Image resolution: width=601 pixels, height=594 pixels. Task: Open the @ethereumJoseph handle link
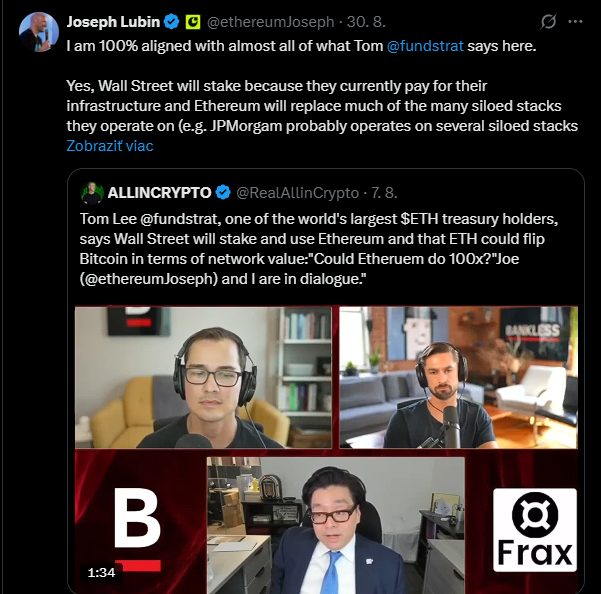(x=271, y=22)
